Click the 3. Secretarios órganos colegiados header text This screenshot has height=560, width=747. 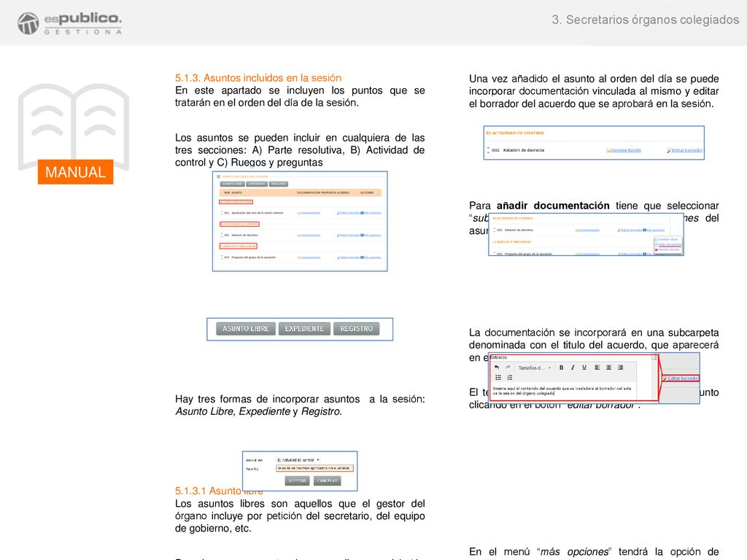(x=646, y=20)
